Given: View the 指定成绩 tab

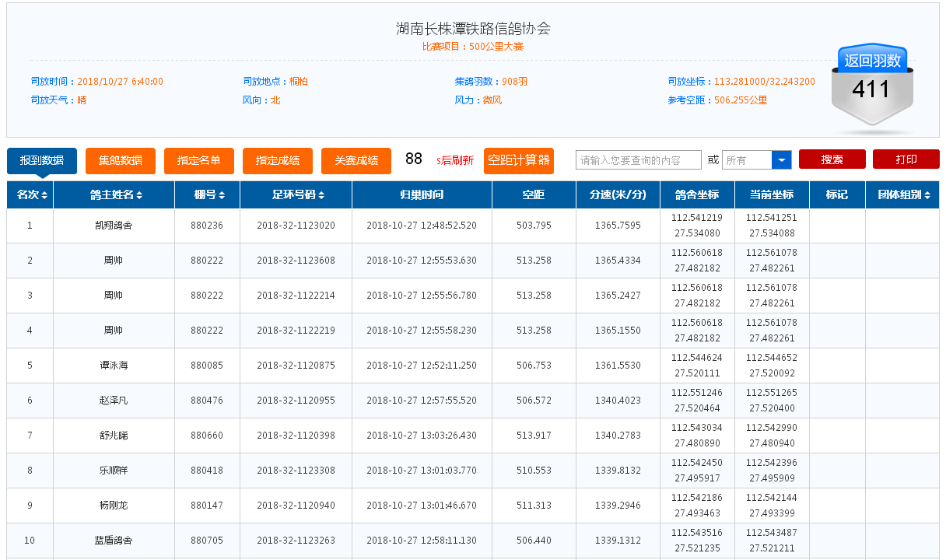Looking at the screenshot, I should (278, 160).
